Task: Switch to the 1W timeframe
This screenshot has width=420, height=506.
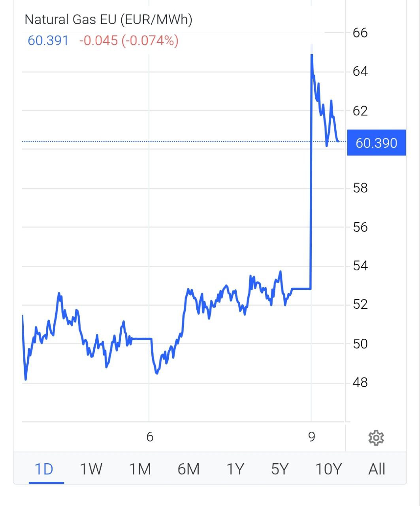Action: click(91, 469)
